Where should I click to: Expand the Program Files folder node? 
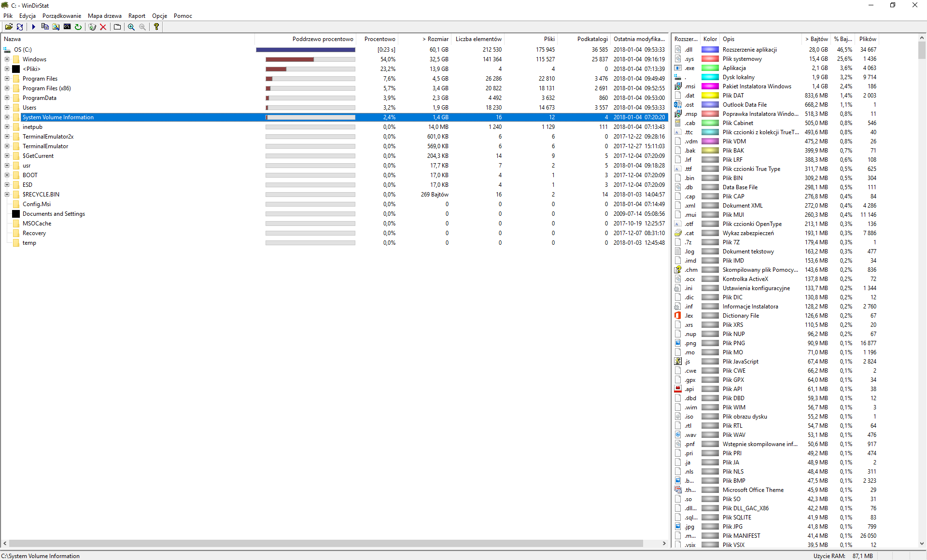point(7,79)
